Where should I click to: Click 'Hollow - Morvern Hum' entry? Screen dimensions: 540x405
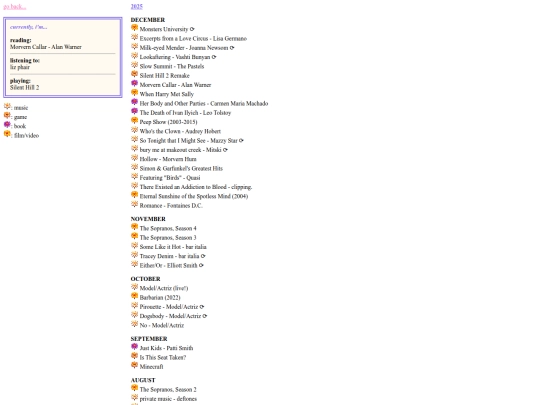coord(168,159)
